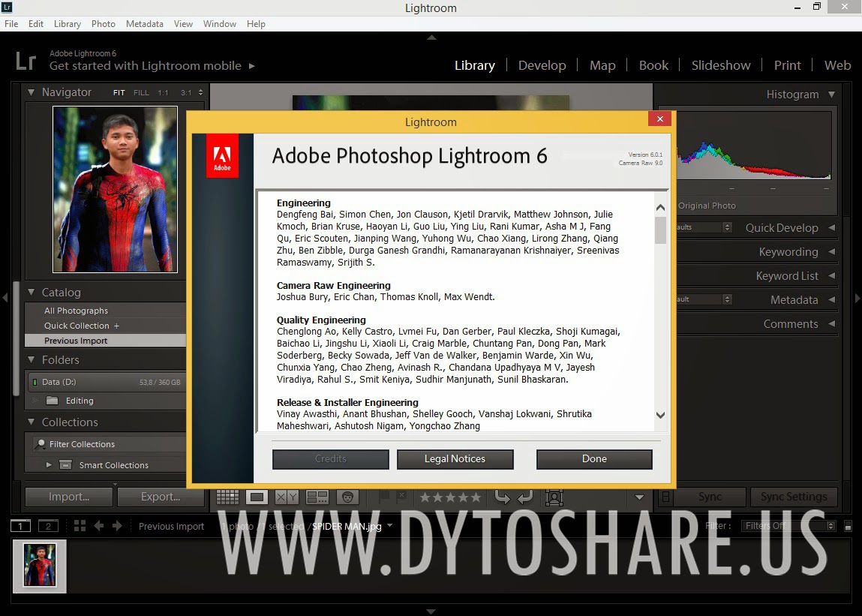Flag photo as rejected
Viewport: 862px width, 616px height.
(401, 496)
